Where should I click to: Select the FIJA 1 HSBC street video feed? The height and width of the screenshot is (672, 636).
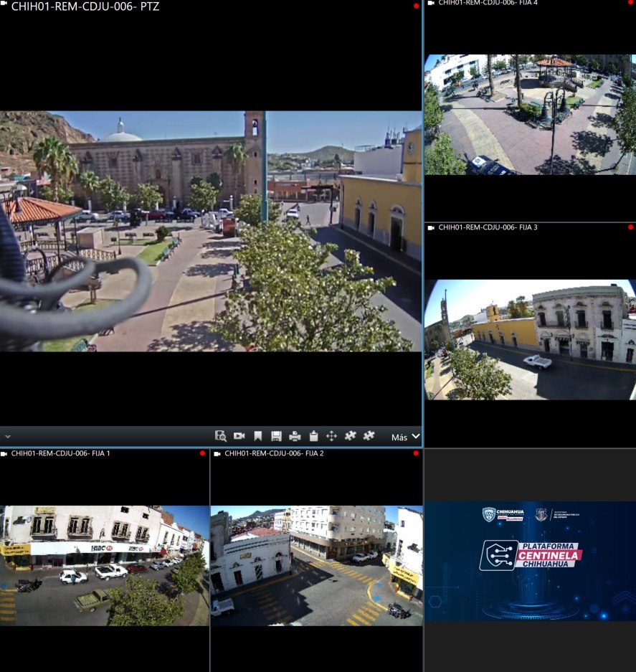[105, 565]
